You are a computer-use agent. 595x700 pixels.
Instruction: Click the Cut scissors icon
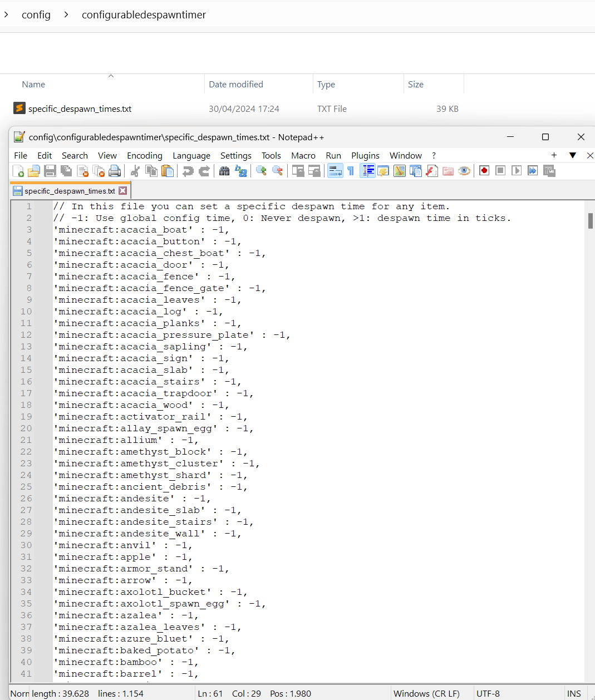tap(135, 171)
